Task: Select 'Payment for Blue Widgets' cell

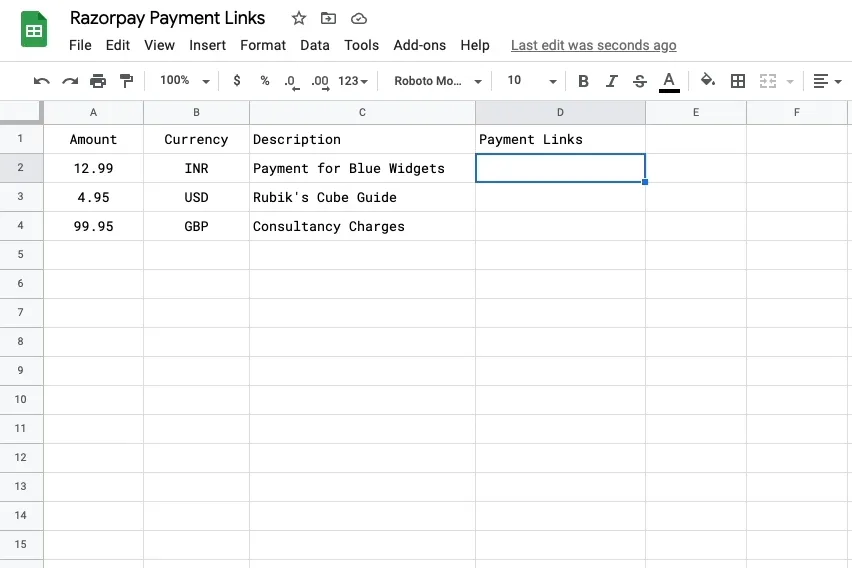Action: [x=362, y=168]
